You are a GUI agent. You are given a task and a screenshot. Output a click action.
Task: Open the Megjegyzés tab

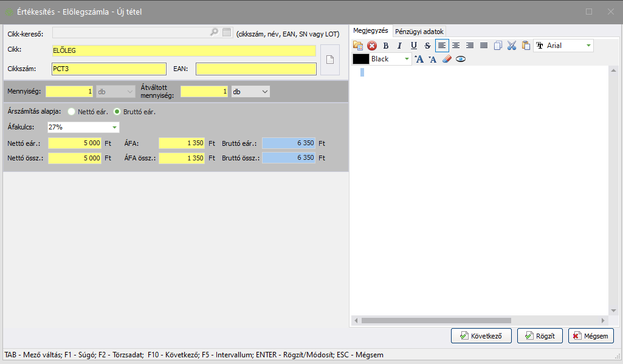pos(371,30)
